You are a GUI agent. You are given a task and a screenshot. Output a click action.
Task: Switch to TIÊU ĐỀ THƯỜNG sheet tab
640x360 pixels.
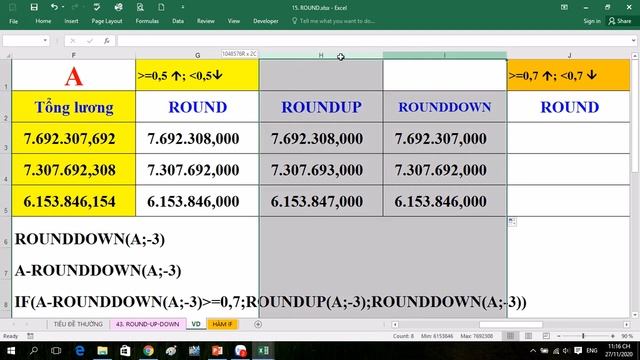click(x=78, y=324)
